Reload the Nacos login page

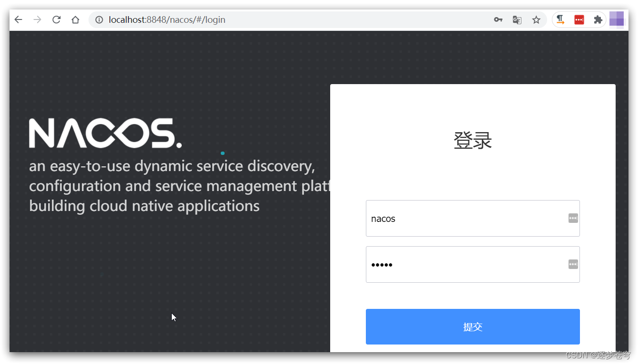pyautogui.click(x=56, y=19)
